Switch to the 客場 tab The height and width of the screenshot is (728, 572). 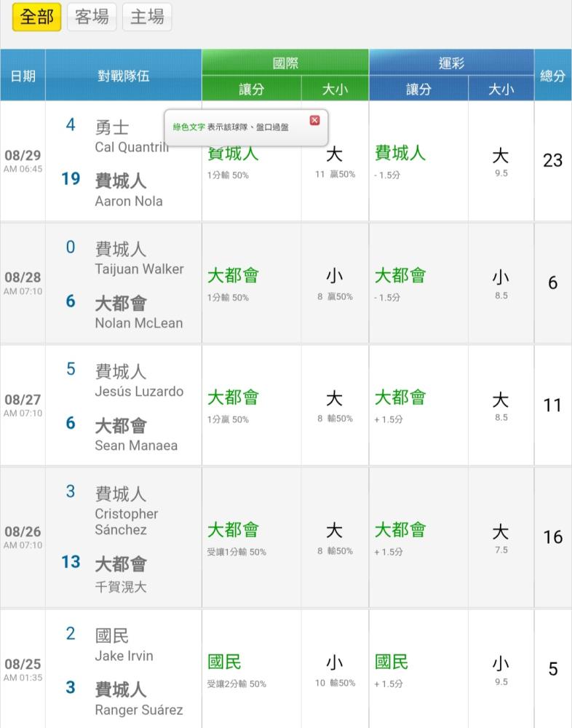click(x=92, y=17)
